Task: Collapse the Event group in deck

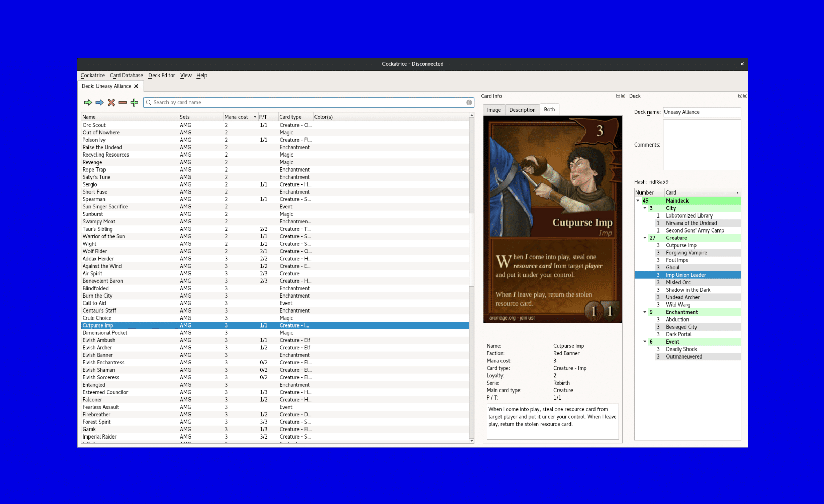Action: 645,341
